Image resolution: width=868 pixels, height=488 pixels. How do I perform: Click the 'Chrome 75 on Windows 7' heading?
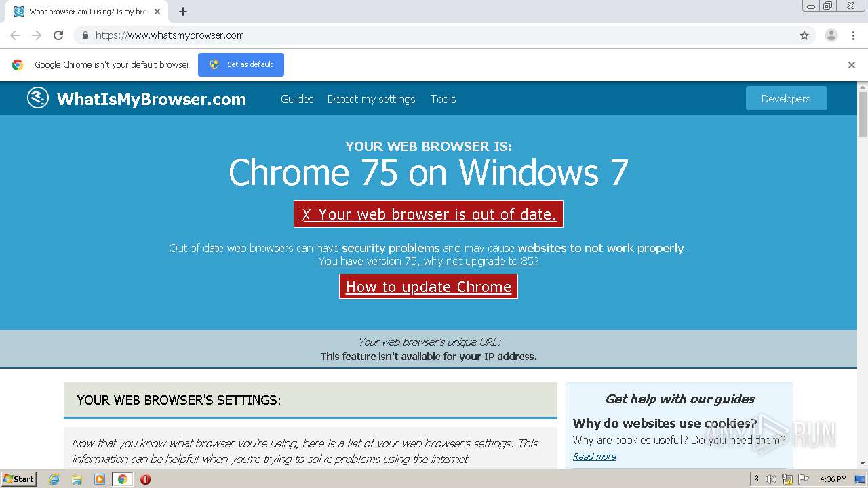click(x=429, y=172)
